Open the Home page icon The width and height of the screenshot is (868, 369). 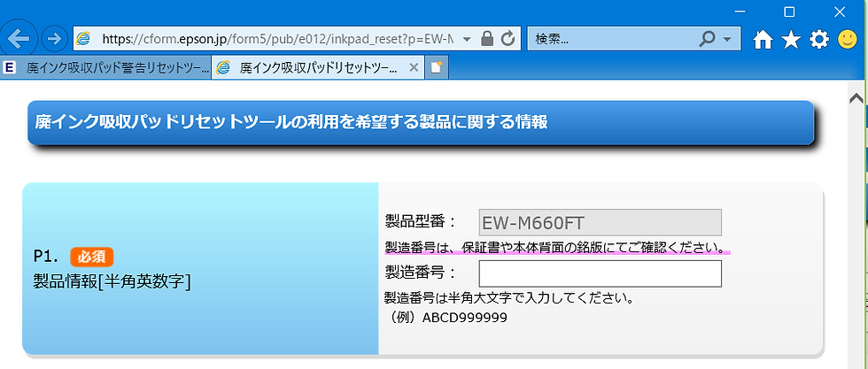click(x=763, y=39)
